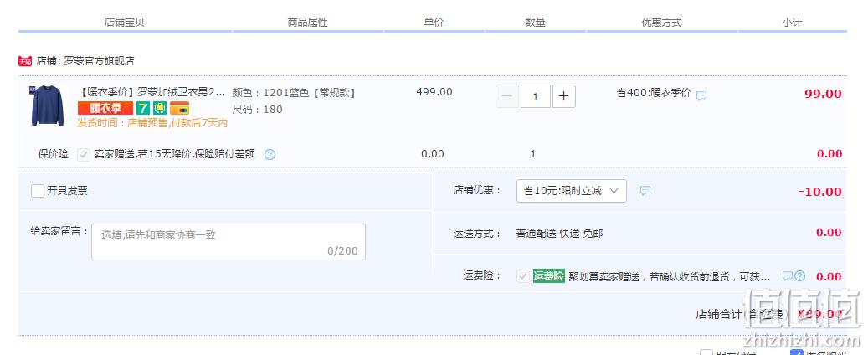Viewport: 868px width, 355px height.
Task: Toggle the 保价险 price protection checkbox
Action: pos(84,155)
